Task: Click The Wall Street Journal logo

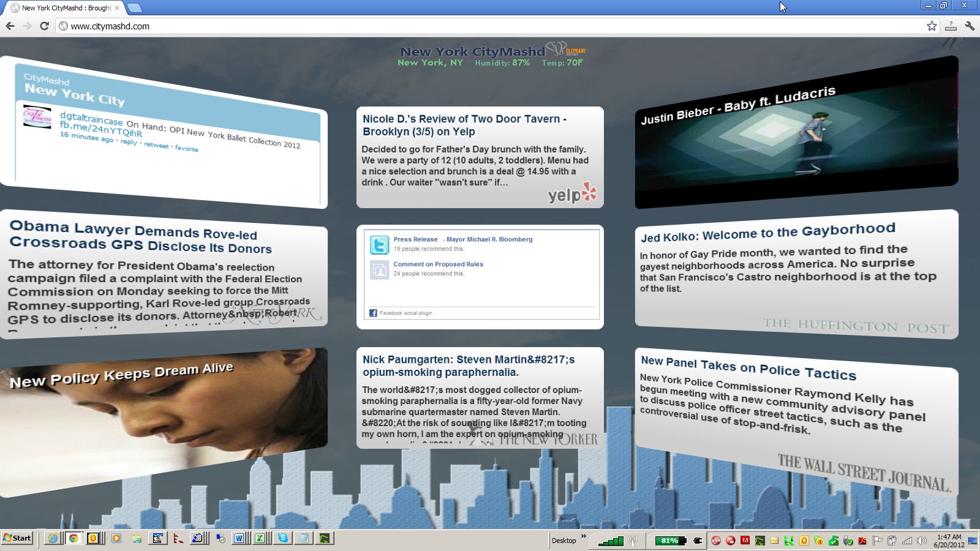Action: click(x=864, y=474)
